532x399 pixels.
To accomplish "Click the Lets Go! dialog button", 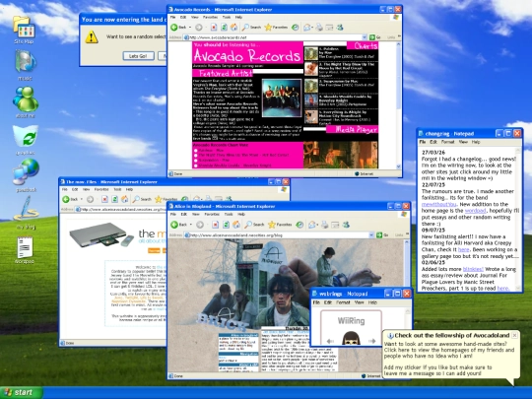I will pos(139,55).
